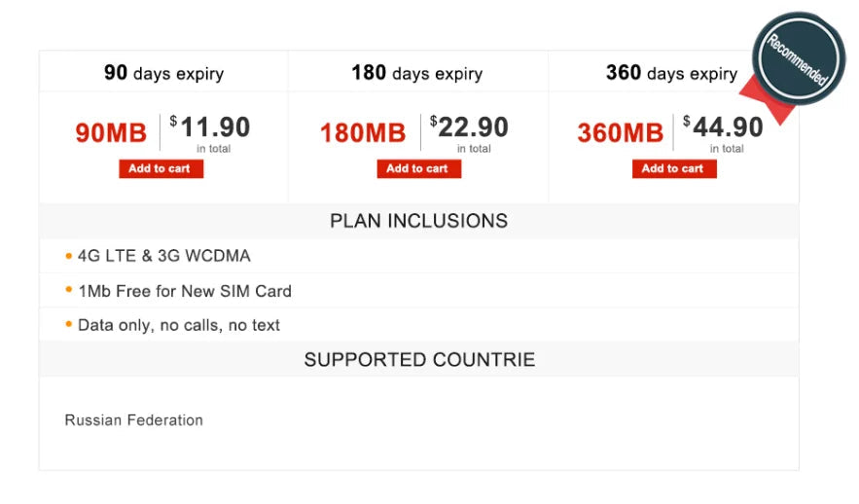
Task: Click the 4G LTE & 3G WCDMA item
Action: pos(163,256)
